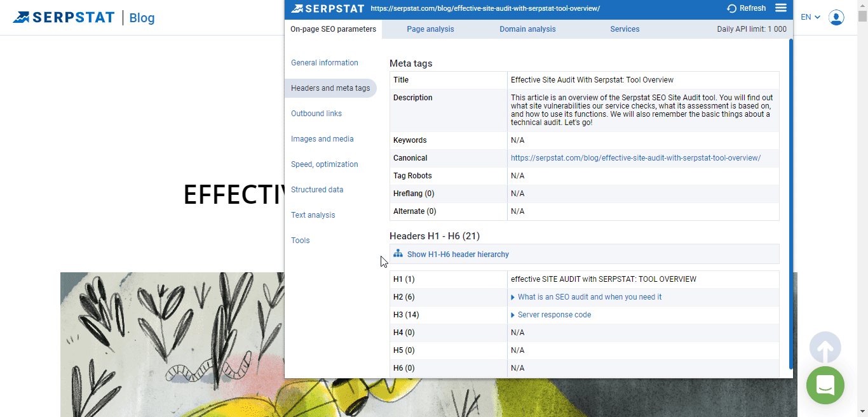Click the Hreflang (0) row label
Screen dimensions: 868x417
pyautogui.click(x=414, y=194)
